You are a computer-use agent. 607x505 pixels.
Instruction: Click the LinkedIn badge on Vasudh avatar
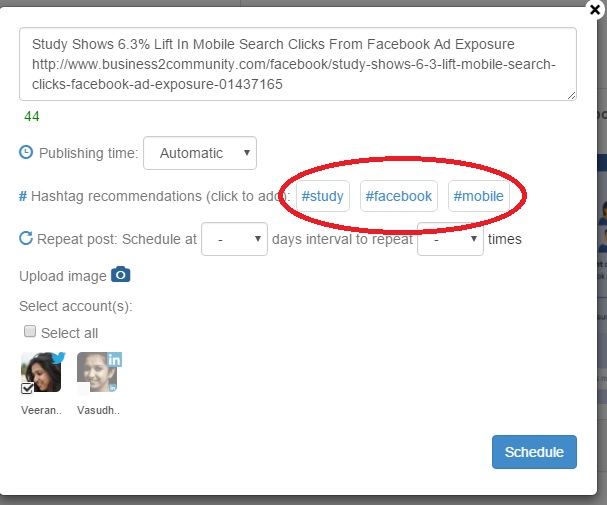[114, 360]
